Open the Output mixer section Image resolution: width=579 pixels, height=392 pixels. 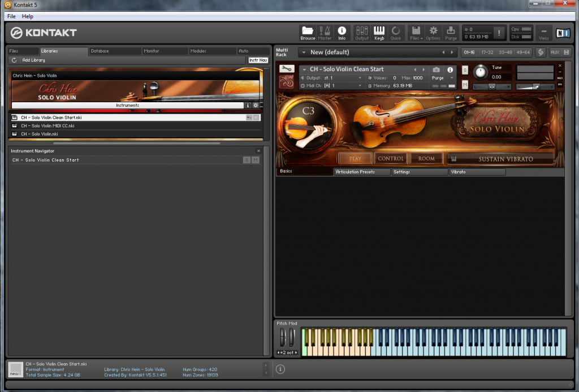click(362, 33)
